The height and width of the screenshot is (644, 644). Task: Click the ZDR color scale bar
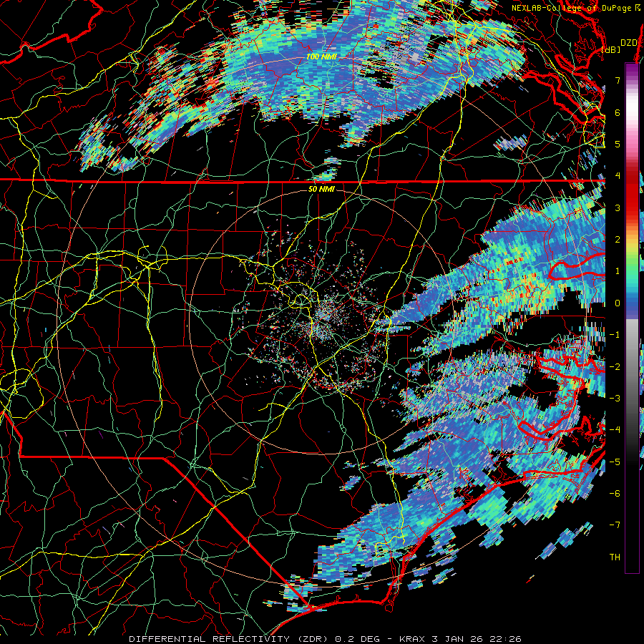tap(632, 318)
